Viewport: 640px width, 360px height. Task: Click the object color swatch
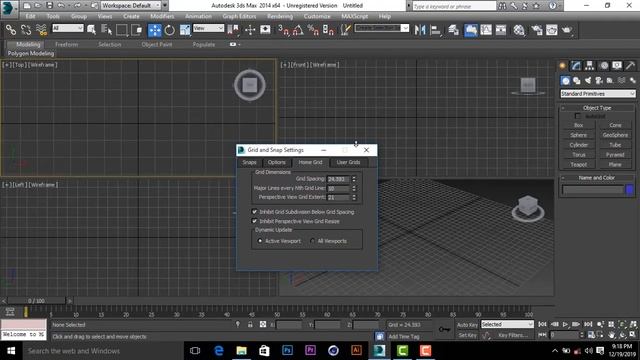(x=629, y=189)
